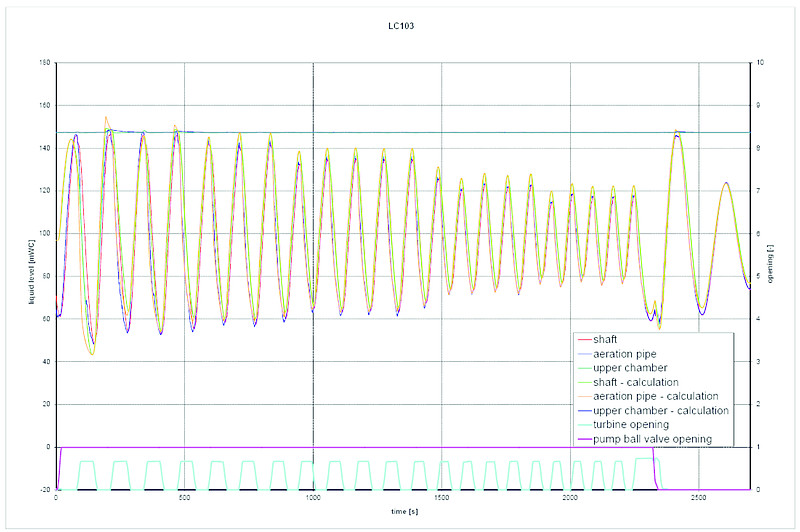The image size is (800, 532).
Task: Click the 500 tick label on time axis
Action: click(185, 498)
